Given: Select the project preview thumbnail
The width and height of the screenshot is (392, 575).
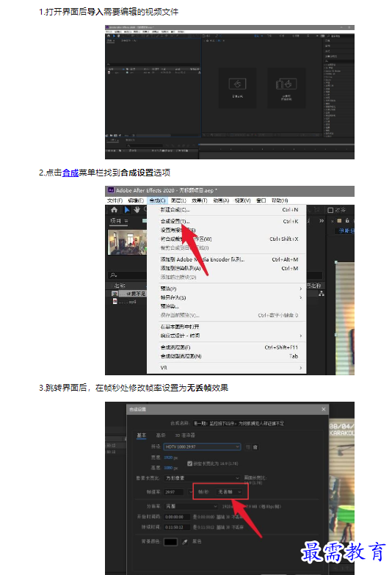Looking at the screenshot, I should point(127,242).
